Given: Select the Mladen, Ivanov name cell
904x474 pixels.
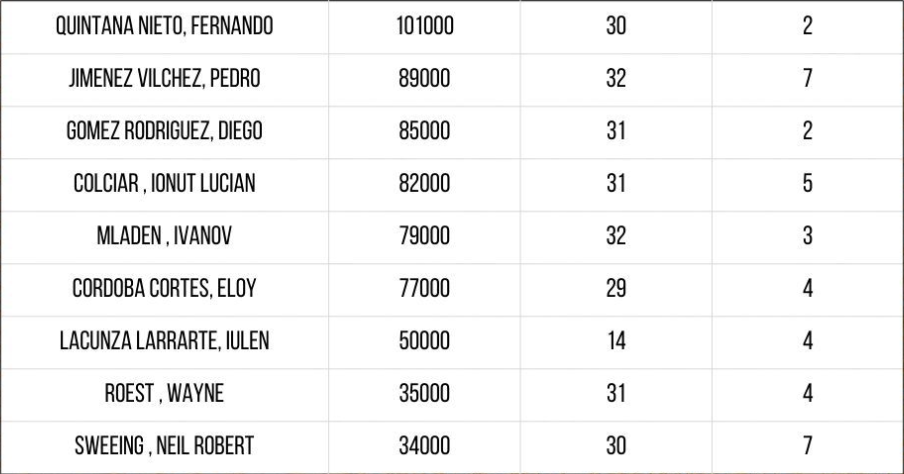Looking at the screenshot, I should tap(164, 236).
